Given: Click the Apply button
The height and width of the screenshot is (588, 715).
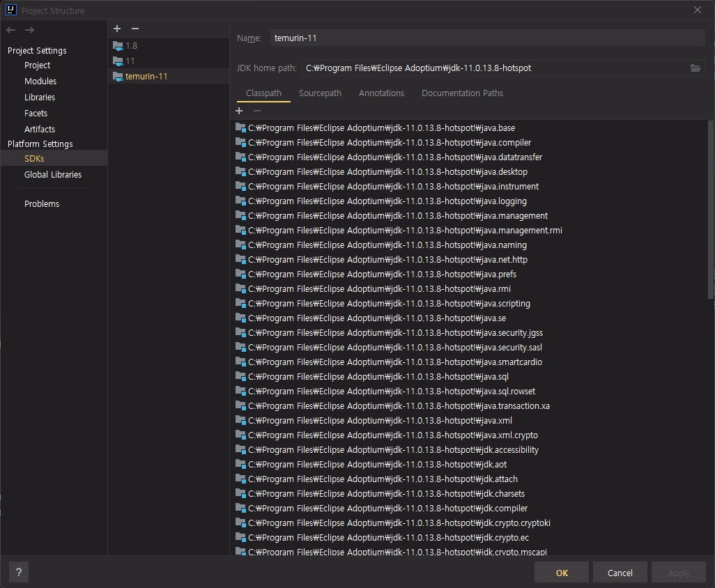Looking at the screenshot, I should tap(679, 573).
